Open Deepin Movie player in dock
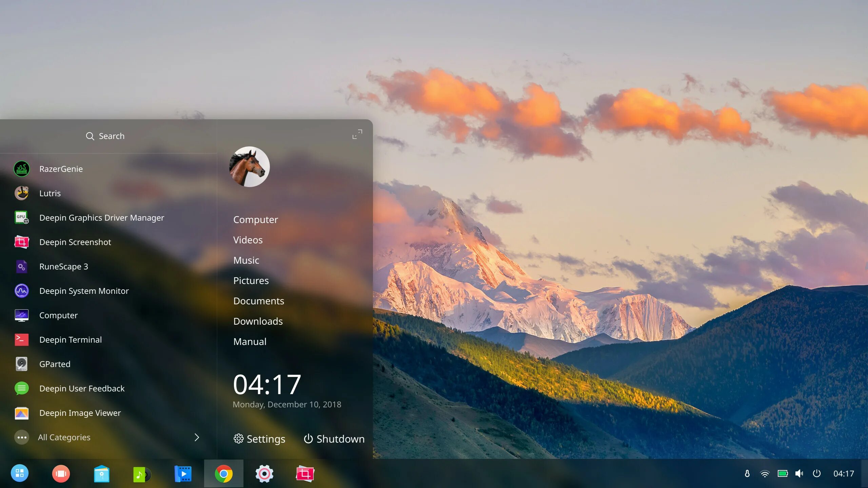Viewport: 868px width, 488px height. point(183,473)
